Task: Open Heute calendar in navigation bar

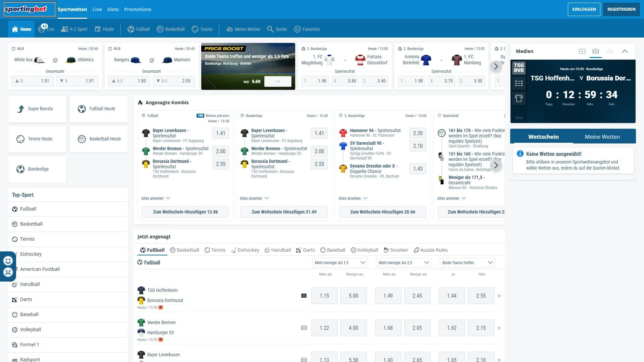Action: [x=104, y=29]
